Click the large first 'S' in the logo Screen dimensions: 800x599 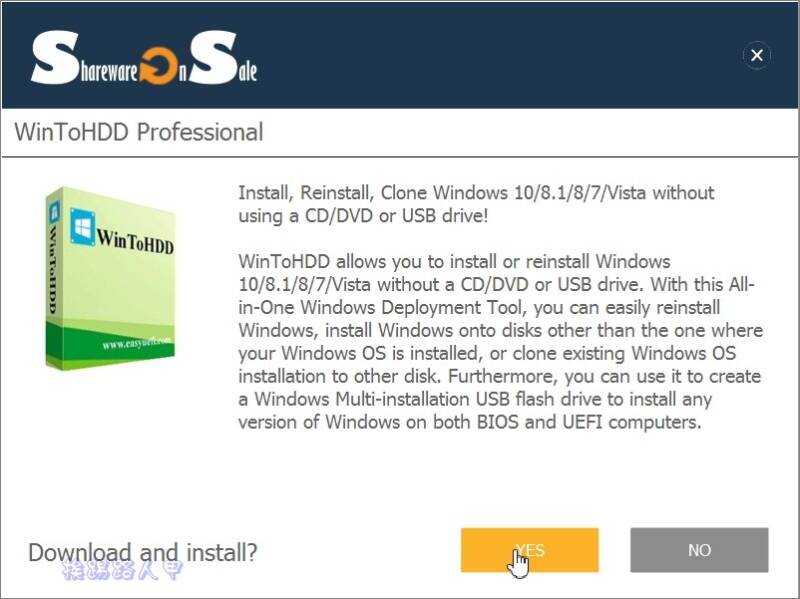[55, 57]
